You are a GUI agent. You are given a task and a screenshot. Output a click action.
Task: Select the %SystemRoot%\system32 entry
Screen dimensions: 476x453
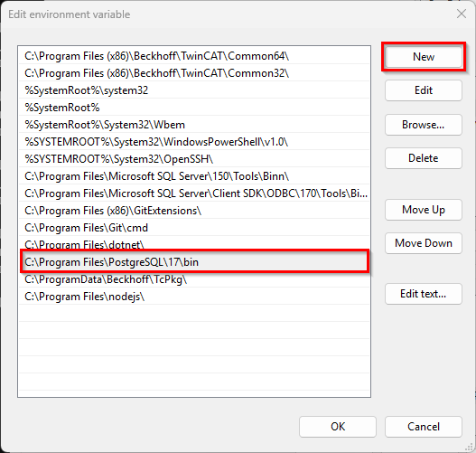click(194, 90)
